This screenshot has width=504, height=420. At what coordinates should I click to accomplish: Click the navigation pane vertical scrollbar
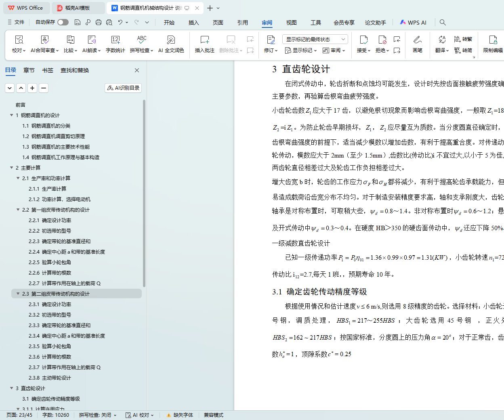(x=144, y=194)
